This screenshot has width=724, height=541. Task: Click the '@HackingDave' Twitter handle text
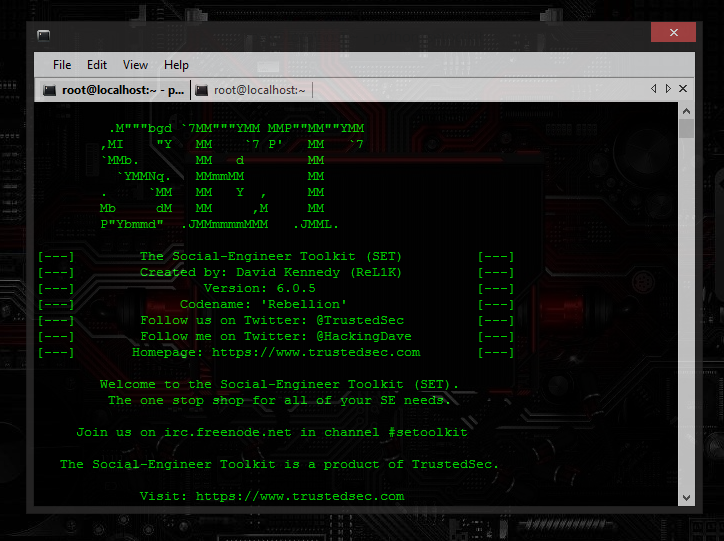(x=364, y=337)
